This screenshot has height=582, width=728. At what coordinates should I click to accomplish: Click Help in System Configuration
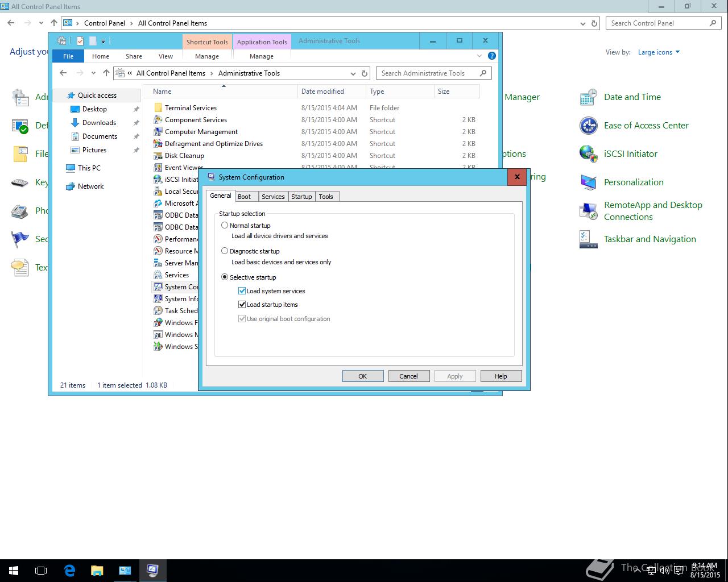click(501, 376)
